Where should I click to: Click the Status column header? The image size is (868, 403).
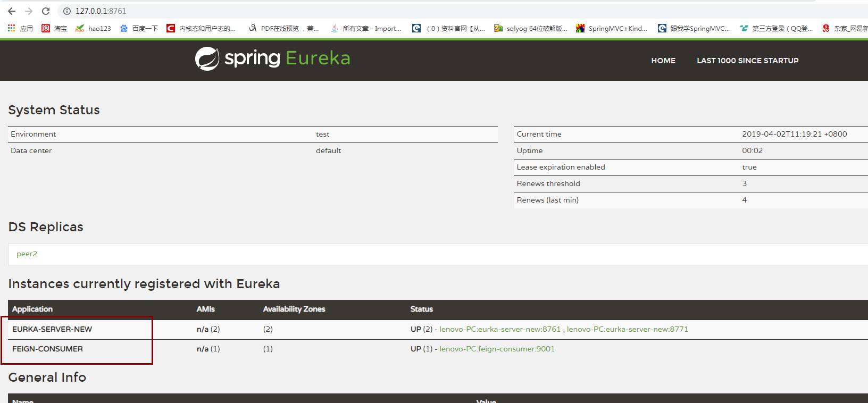point(422,309)
